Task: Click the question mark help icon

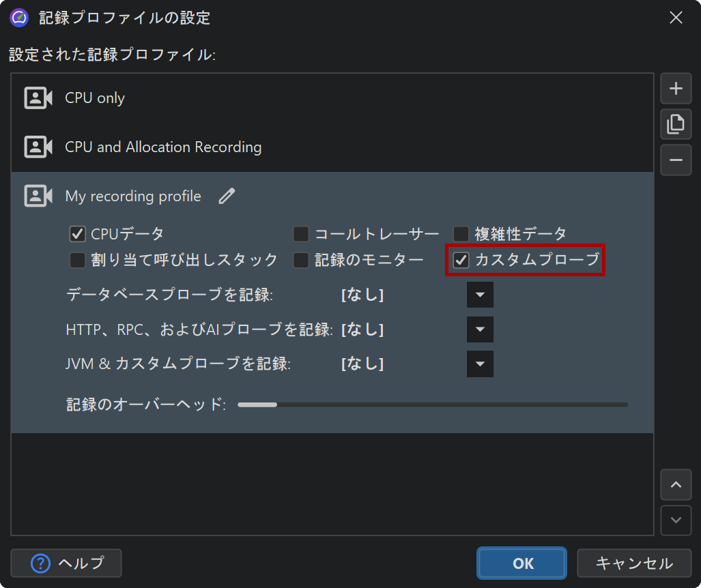Action: pyautogui.click(x=40, y=563)
